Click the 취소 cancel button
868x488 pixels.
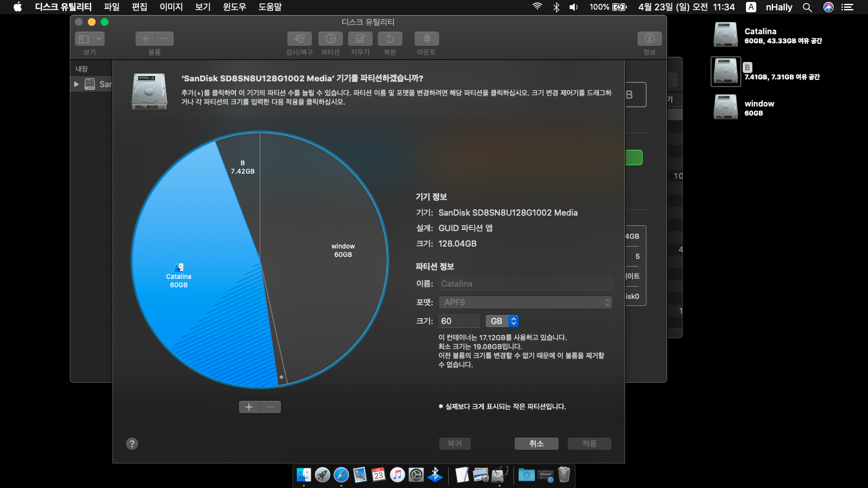pyautogui.click(x=537, y=443)
